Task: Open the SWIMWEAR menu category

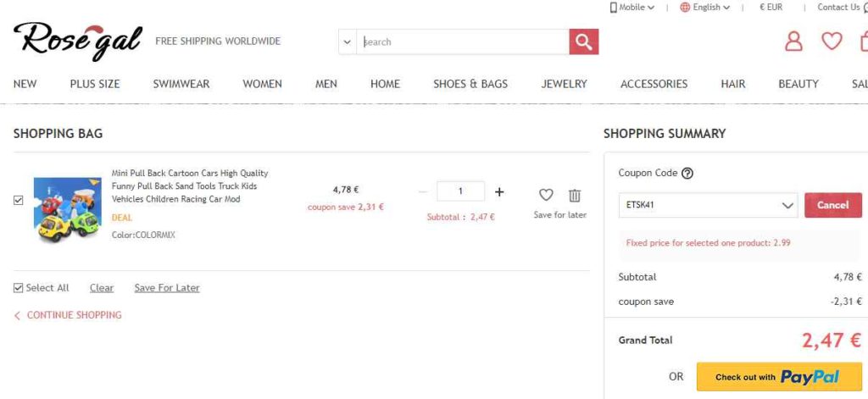Action: (181, 84)
